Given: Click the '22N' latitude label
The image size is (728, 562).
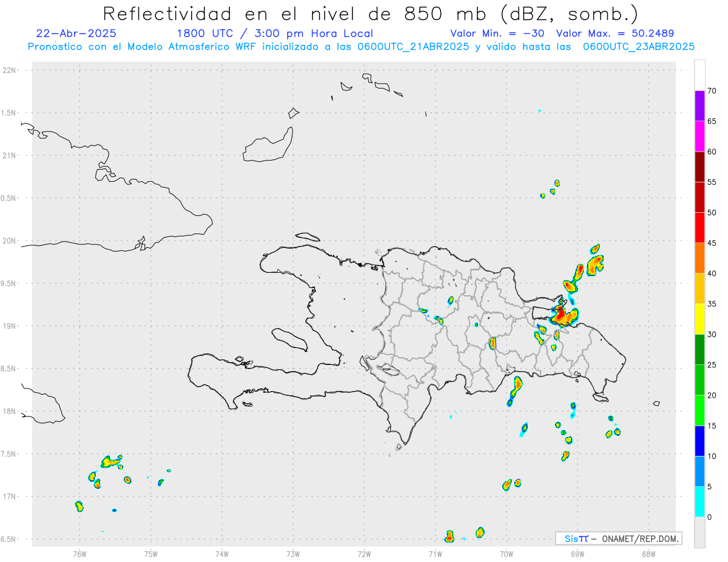Looking at the screenshot, I should 10,70.
